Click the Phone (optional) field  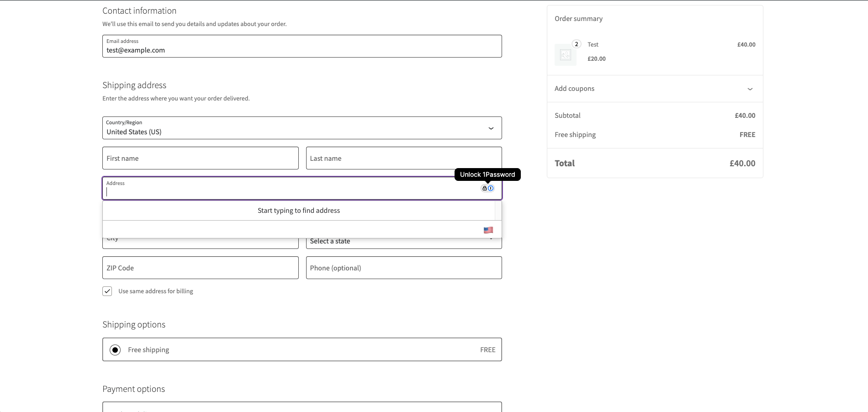(x=403, y=268)
